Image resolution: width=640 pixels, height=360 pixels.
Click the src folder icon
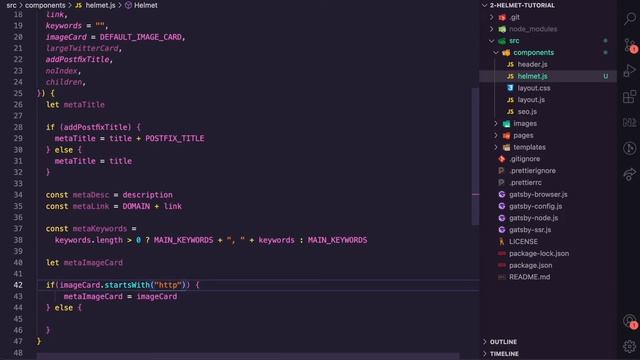pos(502,41)
